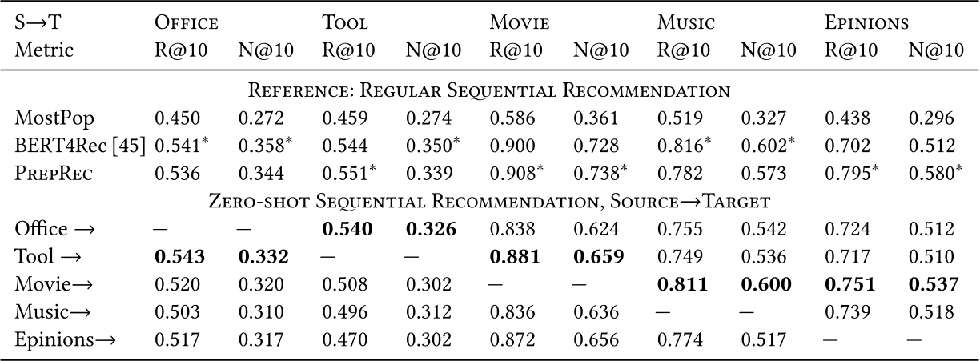Click the Music column header
The width and height of the screenshot is (980, 361).
pos(686,24)
